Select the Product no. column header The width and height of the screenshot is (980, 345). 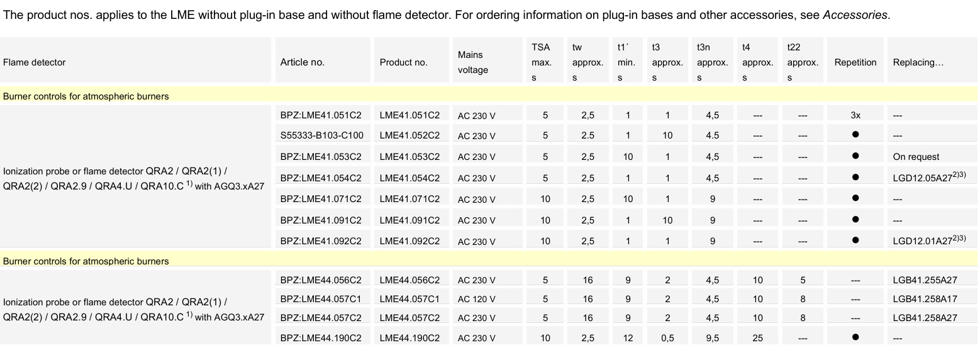[403, 62]
